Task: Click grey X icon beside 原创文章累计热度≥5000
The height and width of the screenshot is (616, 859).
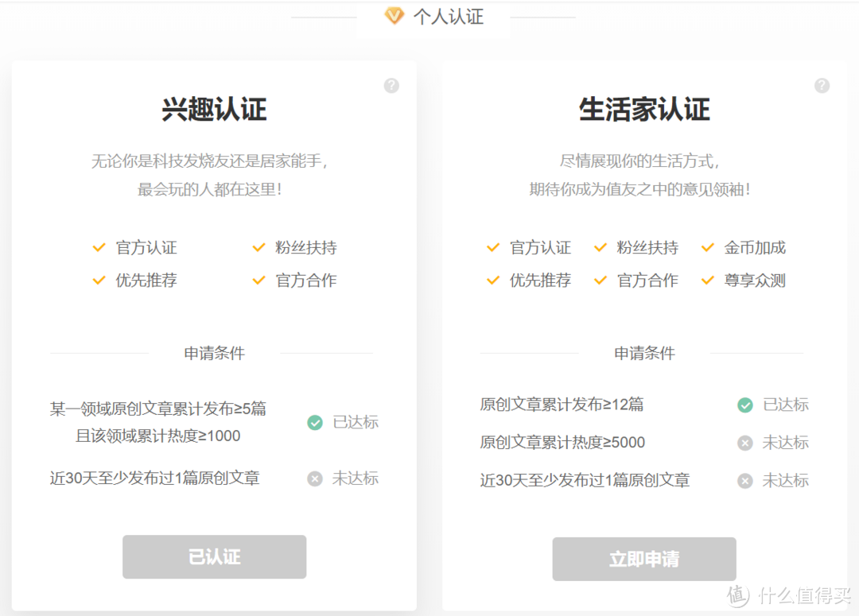Action: pyautogui.click(x=745, y=443)
